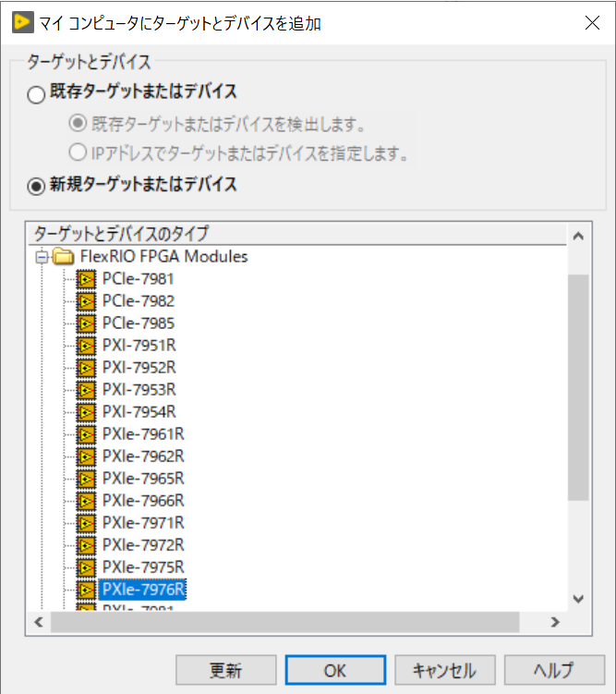Select 新規ターゲットまたはデバイス radio button

[36, 187]
